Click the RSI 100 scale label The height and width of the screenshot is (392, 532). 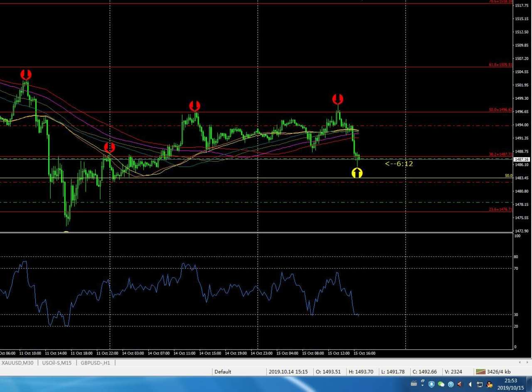point(517,236)
